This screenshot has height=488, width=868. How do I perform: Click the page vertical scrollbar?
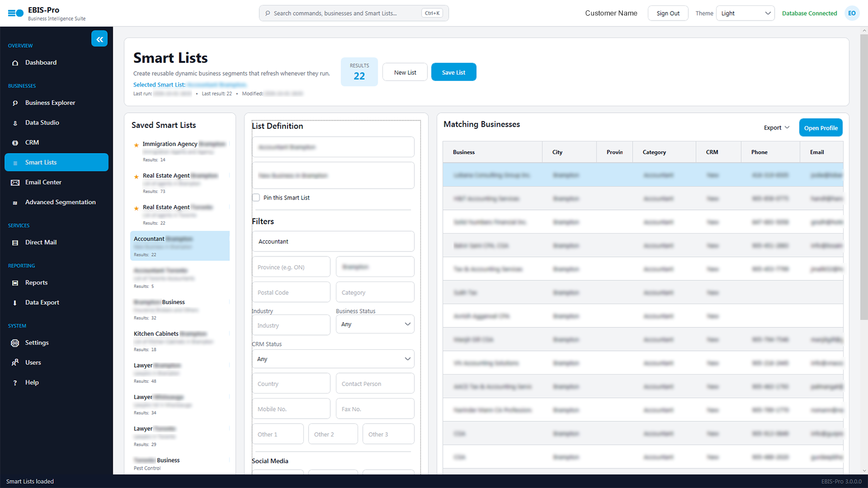click(864, 176)
